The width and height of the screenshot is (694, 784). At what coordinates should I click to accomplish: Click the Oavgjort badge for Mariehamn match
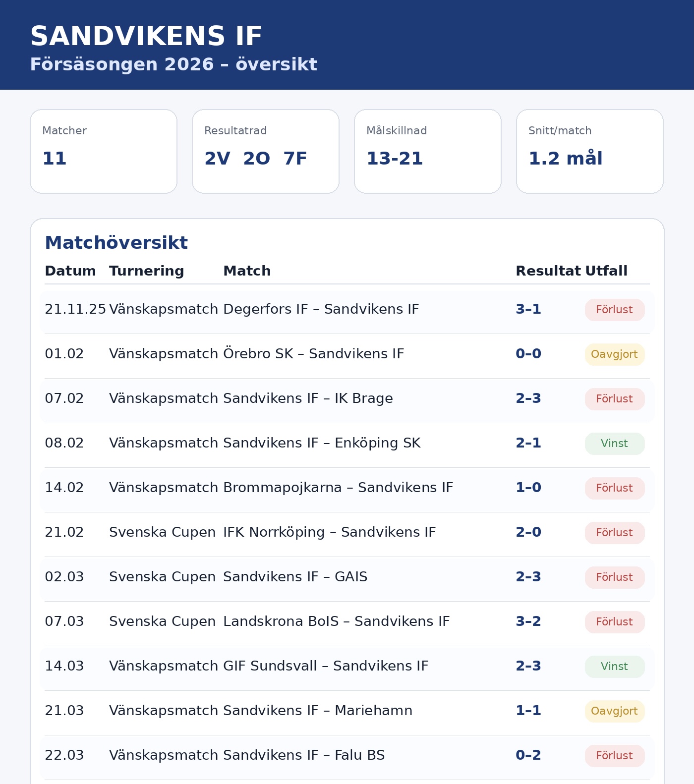tap(615, 711)
